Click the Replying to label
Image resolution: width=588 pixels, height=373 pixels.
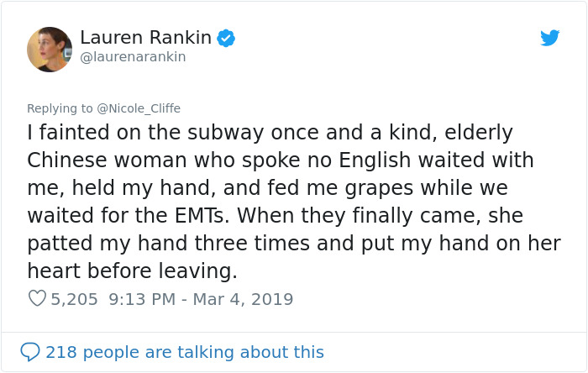60,108
